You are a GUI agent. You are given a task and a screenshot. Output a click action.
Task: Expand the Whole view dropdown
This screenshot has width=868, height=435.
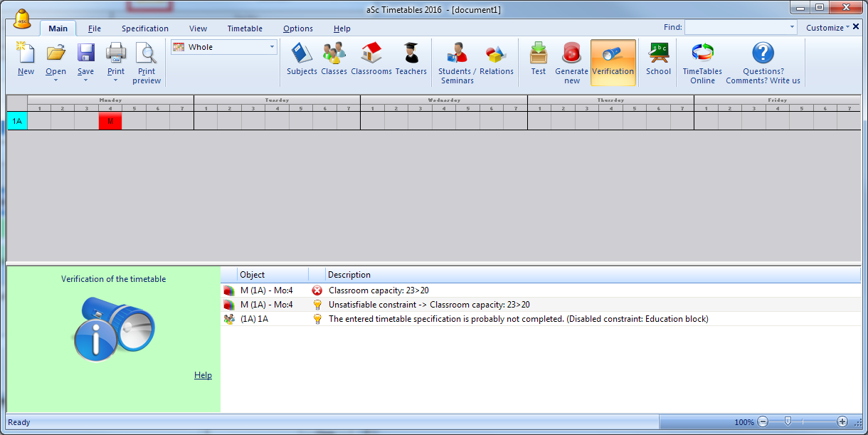click(x=272, y=47)
